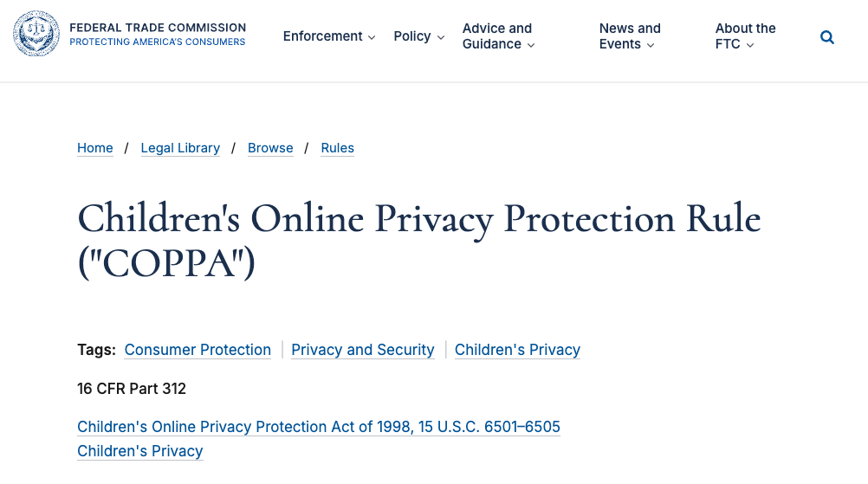Open the Policy menu
The width and height of the screenshot is (868, 484).
(419, 36)
